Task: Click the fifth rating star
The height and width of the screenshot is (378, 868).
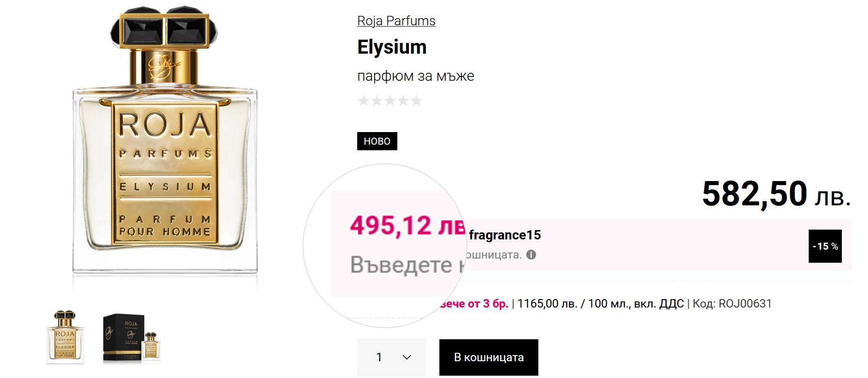Action: pyautogui.click(x=416, y=101)
